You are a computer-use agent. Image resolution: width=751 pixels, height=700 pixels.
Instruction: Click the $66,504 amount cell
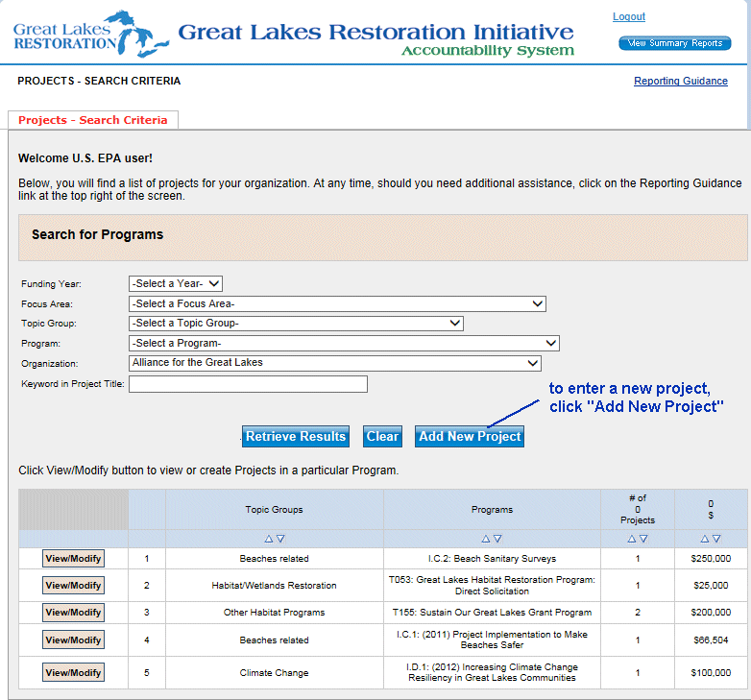click(x=711, y=640)
